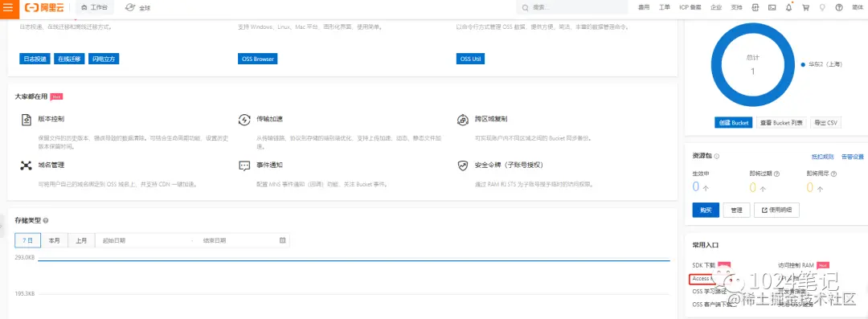The image size is (868, 319).
Task: Open the hamburger navigation menu
Action: tap(8, 8)
